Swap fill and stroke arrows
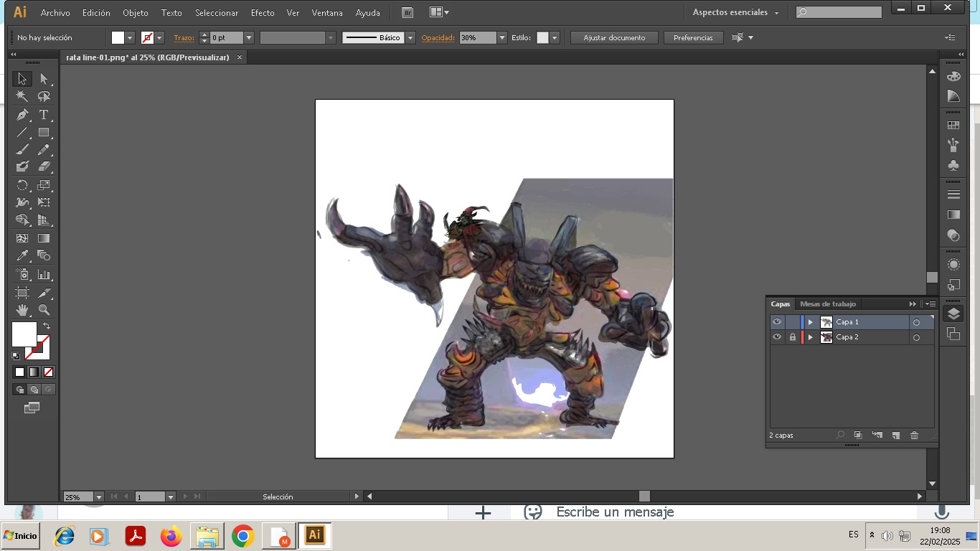Image resolution: width=980 pixels, height=551 pixels. 47,326
